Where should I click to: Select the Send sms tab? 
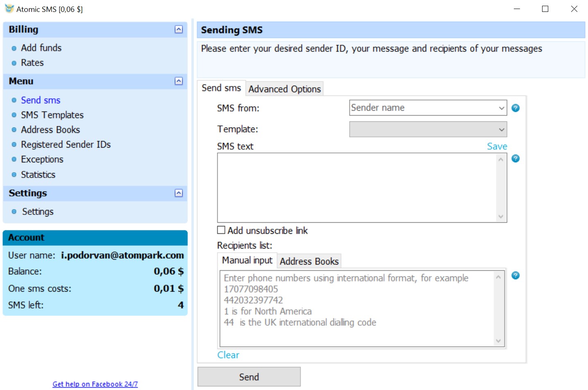(221, 88)
